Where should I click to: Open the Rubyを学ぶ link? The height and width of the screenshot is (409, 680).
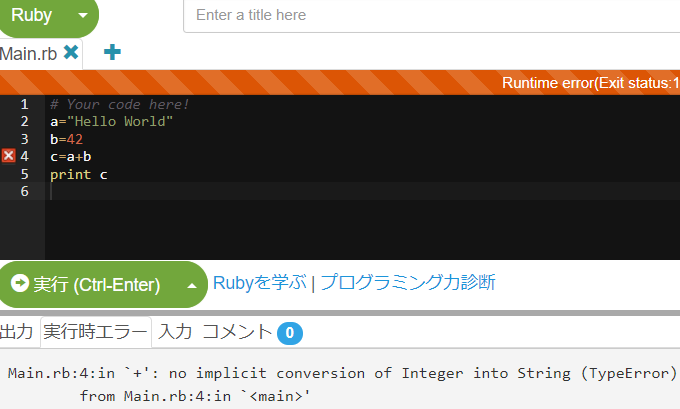coord(259,283)
